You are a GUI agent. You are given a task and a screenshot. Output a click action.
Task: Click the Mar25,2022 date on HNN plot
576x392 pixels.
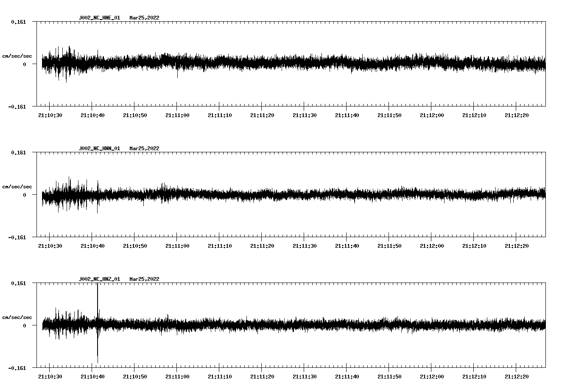point(145,148)
